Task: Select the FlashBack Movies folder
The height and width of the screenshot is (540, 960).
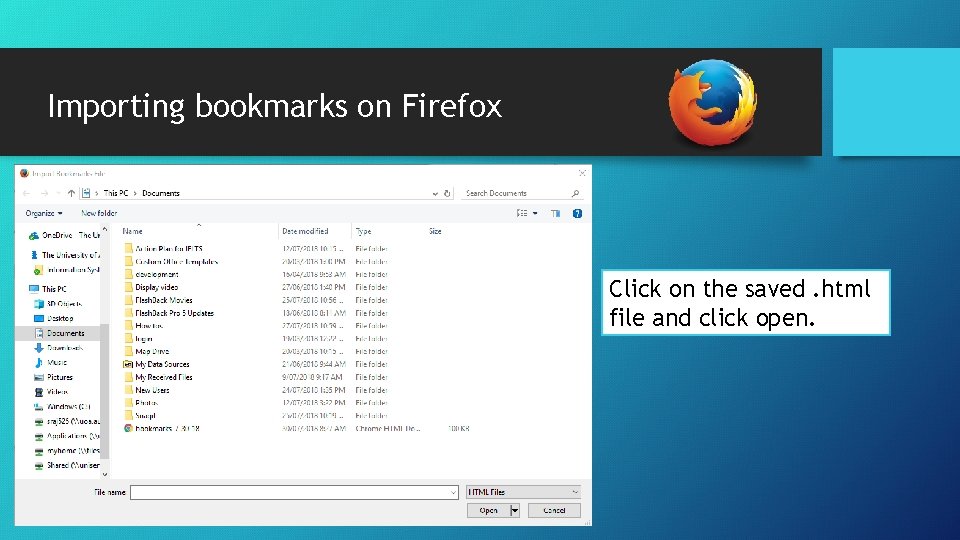Action: click(163, 300)
